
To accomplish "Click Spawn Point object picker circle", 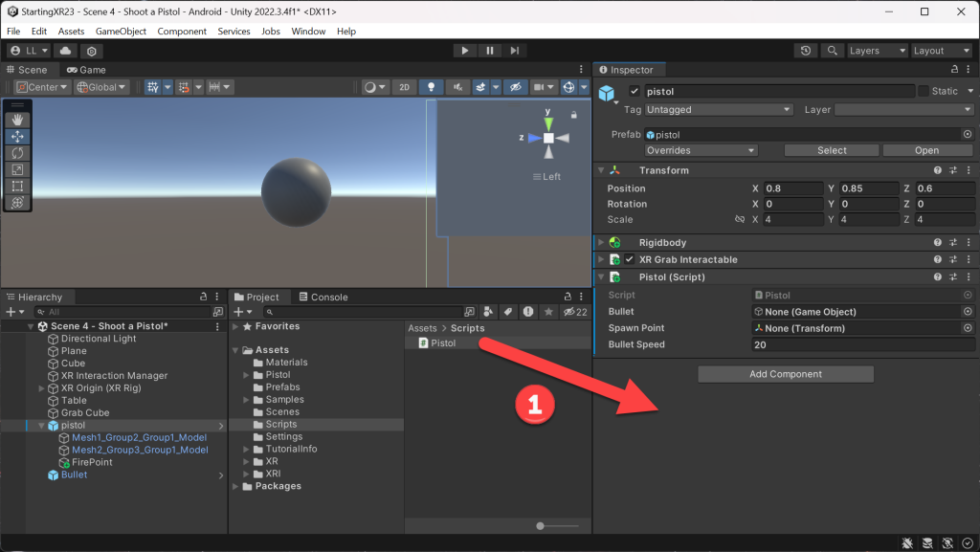I will tap(968, 328).
